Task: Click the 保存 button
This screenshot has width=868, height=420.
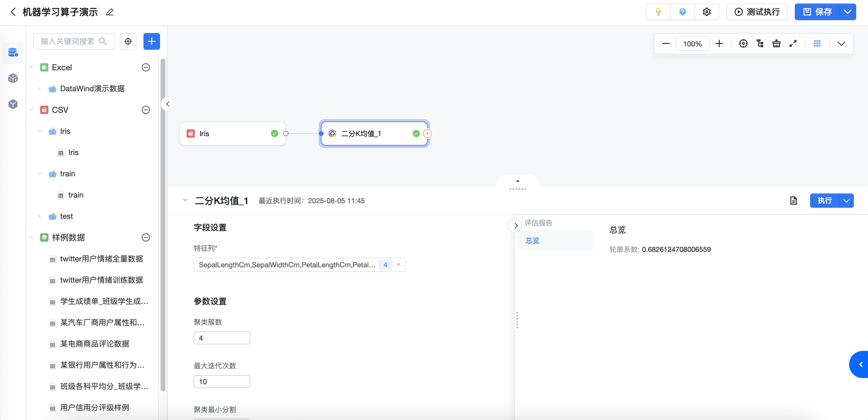Action: (817, 12)
